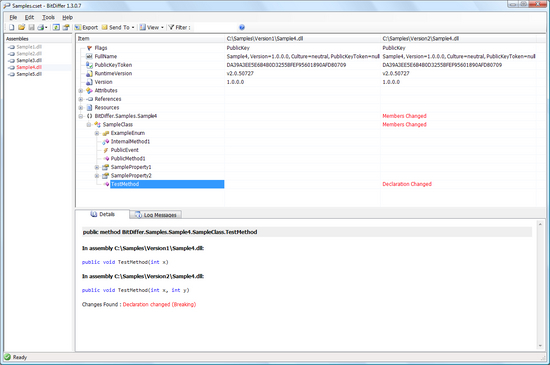Screen dimensions: 550x365
Task: Click the PublicMethod1 method icon
Action: coord(106,158)
